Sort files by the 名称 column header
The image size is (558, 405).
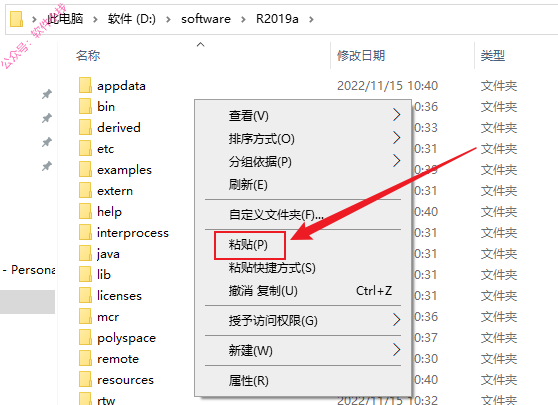tap(88, 56)
